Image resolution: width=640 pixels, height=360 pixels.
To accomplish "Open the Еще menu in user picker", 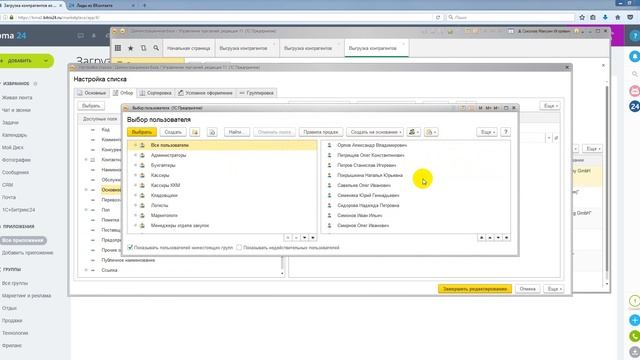I will 487,132.
